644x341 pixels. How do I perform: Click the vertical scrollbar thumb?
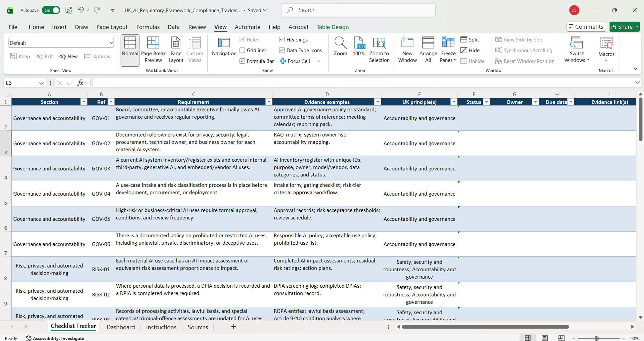640,119
